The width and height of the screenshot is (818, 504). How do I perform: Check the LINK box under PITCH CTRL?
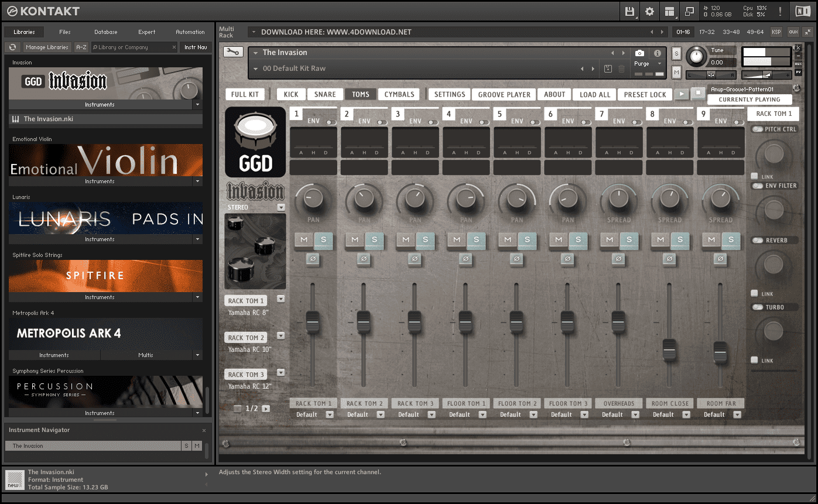click(755, 176)
